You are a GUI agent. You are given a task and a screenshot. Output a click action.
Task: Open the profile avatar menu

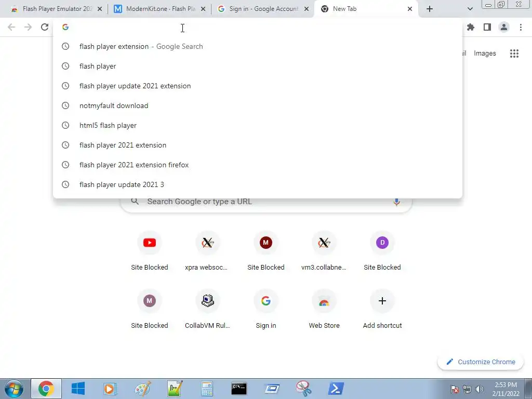pyautogui.click(x=504, y=27)
